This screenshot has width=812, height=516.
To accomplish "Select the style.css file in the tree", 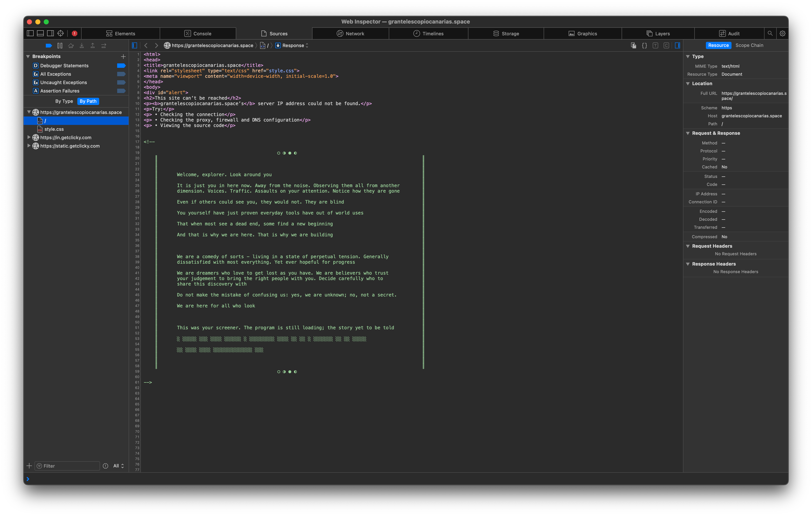I will (54, 129).
